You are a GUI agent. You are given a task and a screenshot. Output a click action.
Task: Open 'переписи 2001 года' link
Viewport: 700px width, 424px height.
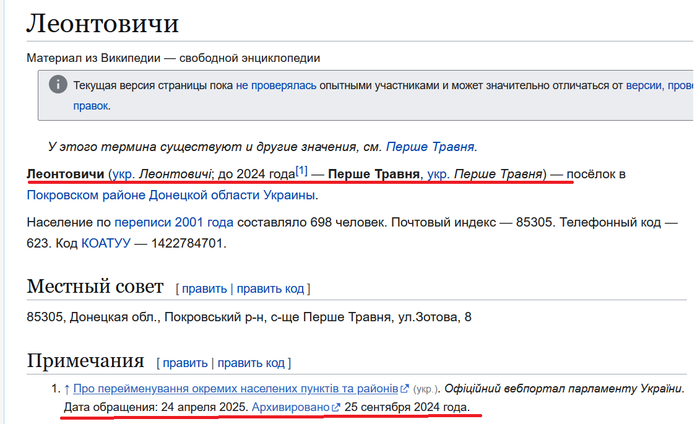tap(174, 222)
